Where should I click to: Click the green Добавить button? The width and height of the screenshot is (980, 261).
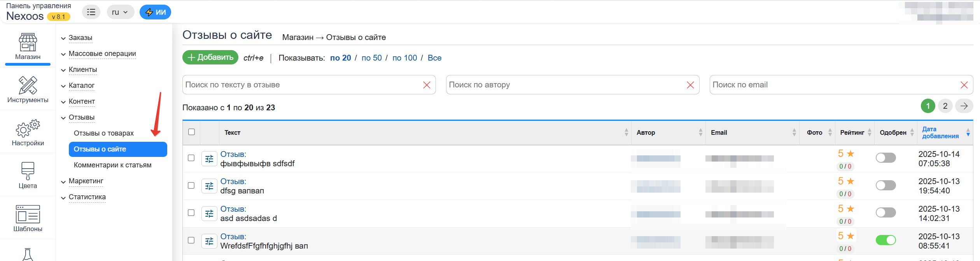pos(210,57)
